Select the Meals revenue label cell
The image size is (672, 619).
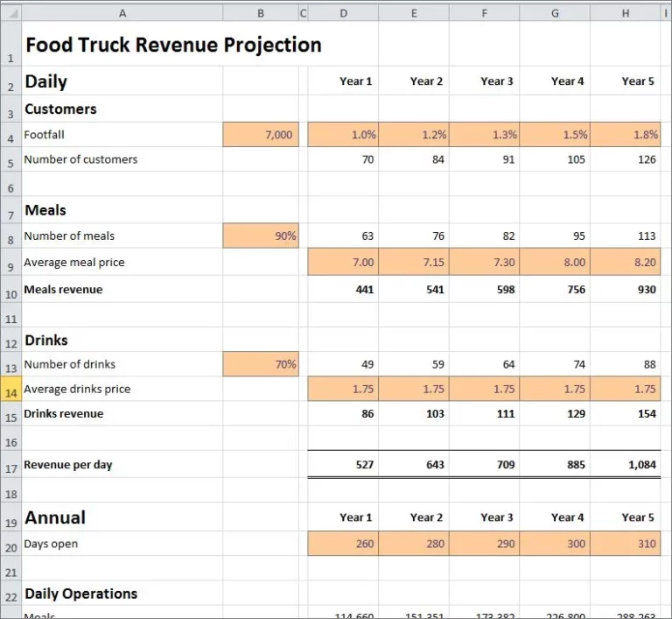tap(122, 290)
